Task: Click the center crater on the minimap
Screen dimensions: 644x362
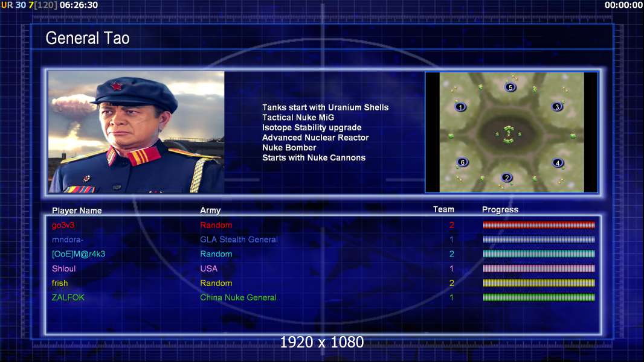Action: 509,135
